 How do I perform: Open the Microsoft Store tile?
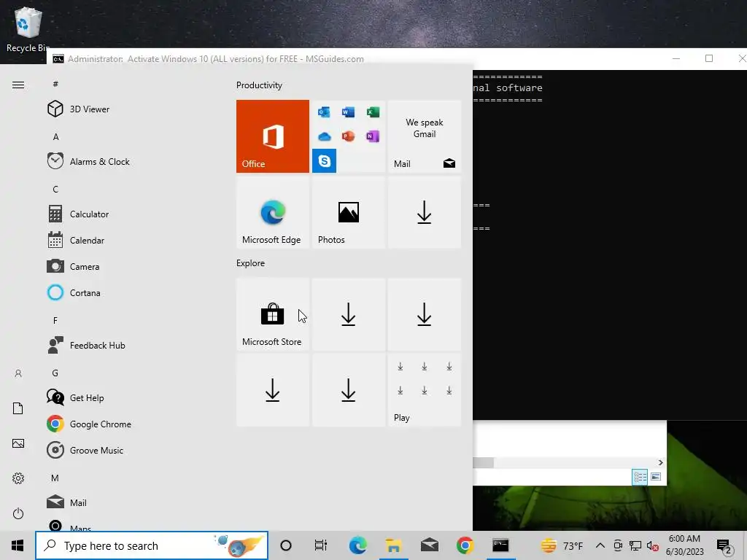(273, 314)
